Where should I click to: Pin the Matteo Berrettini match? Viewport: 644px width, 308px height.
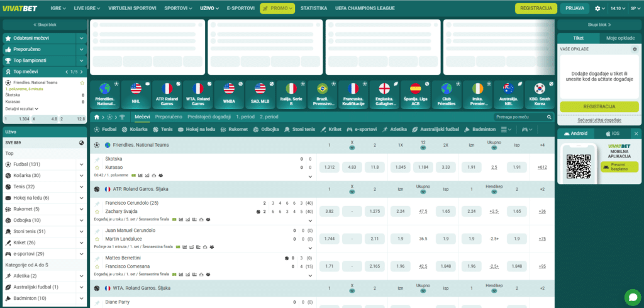pyautogui.click(x=97, y=258)
